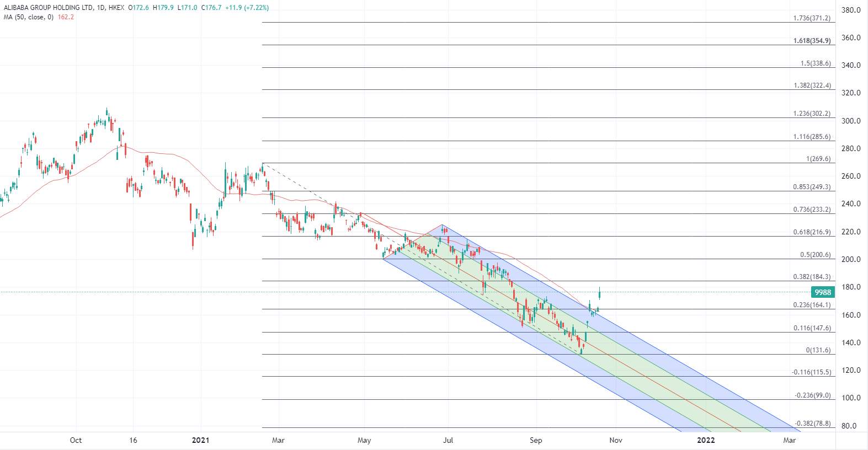Pick the 1.116(285.6) Fibonacci level label
868x450 pixels.
pyautogui.click(x=812, y=137)
